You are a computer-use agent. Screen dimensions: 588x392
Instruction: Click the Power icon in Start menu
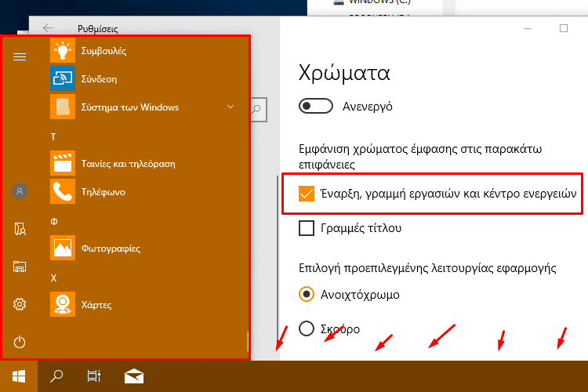pyautogui.click(x=20, y=342)
